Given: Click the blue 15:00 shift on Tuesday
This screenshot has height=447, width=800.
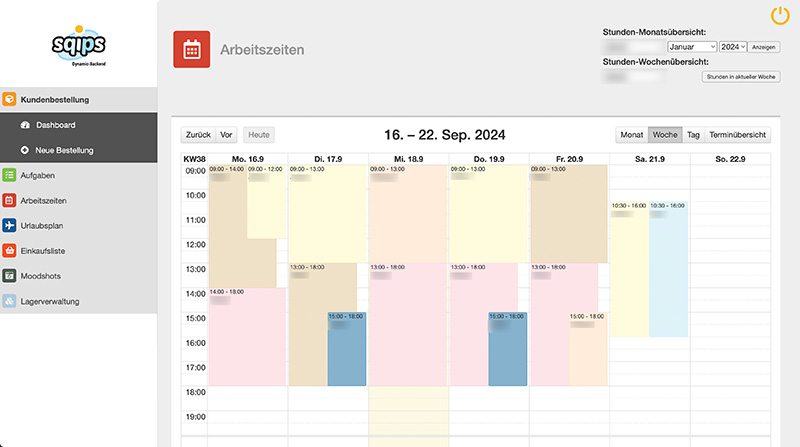Looking at the screenshot, I should point(347,349).
